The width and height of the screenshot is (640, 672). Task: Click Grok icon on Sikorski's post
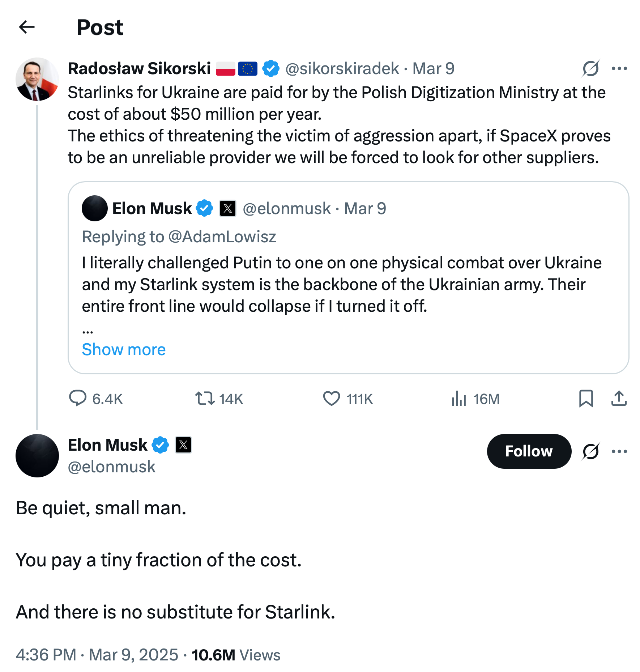point(590,68)
